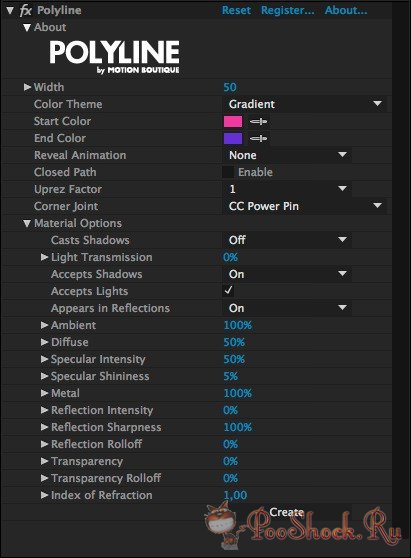Open the Reveal Animation dropdown
The width and height of the screenshot is (411, 558).
tap(287, 155)
